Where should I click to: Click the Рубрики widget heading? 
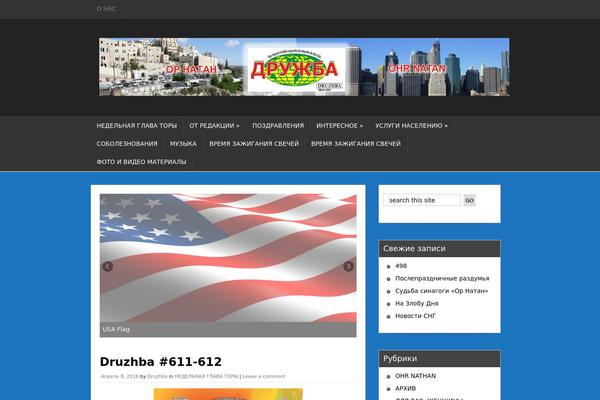coord(439,359)
